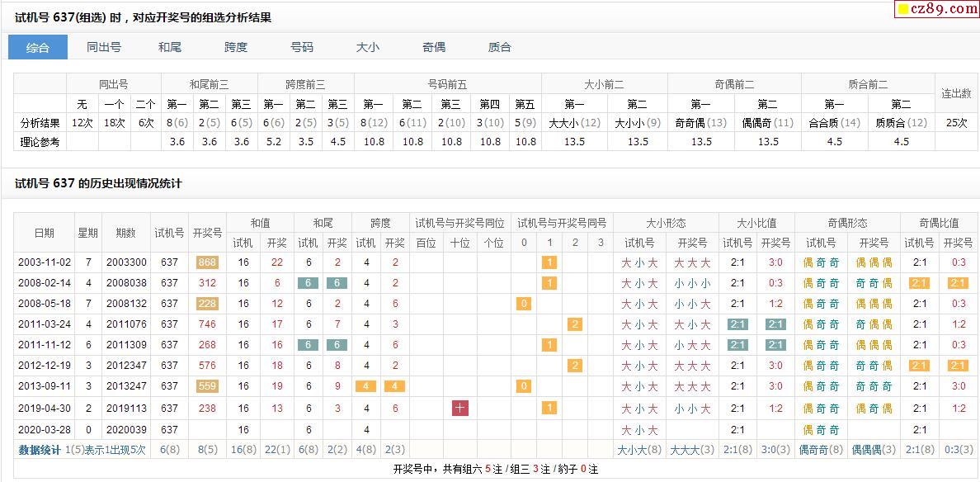Switch to the 质合 tab
This screenshot has width=980, height=482.
[500, 47]
